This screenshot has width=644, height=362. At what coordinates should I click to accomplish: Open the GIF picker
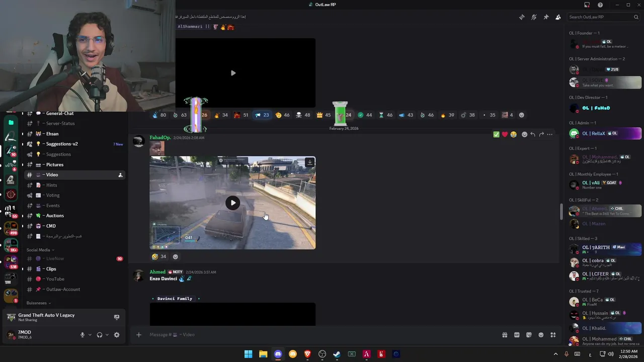coord(517,335)
